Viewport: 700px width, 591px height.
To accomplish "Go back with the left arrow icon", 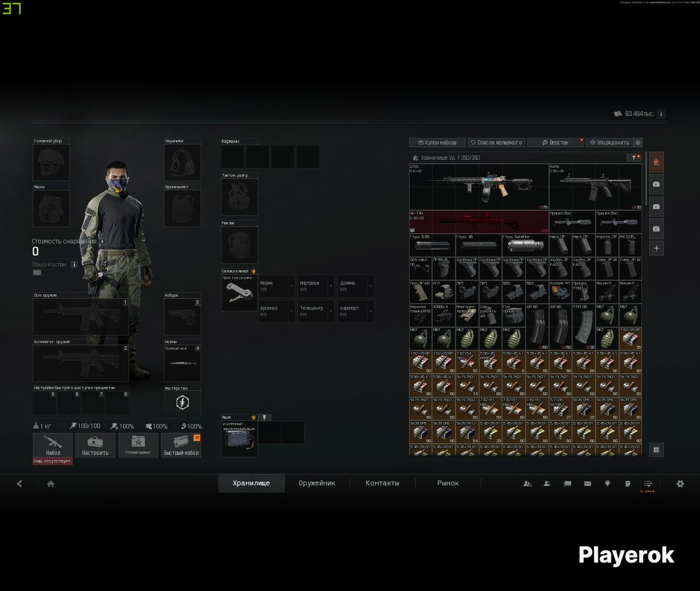I will [x=19, y=483].
